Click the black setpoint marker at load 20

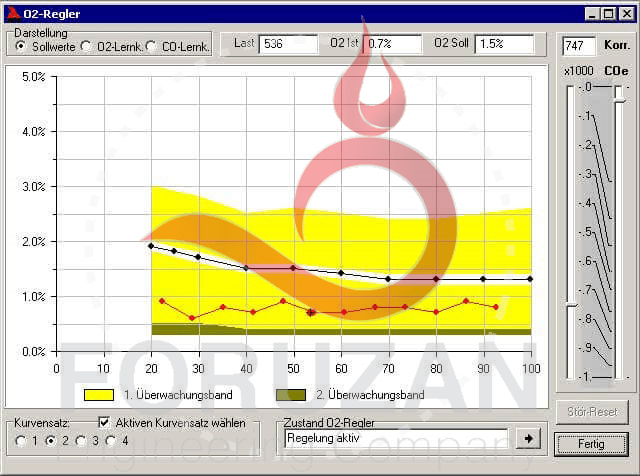[x=151, y=246]
